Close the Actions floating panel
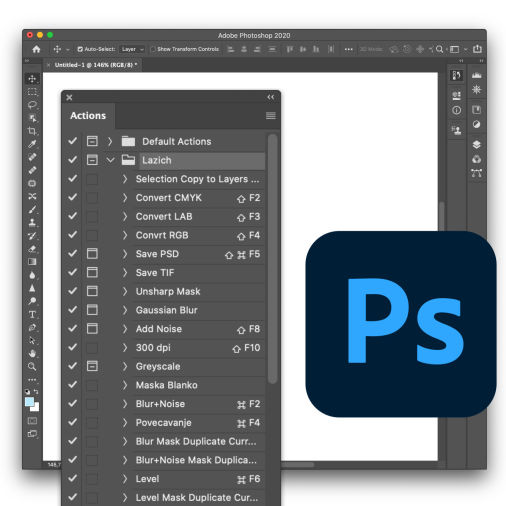 [x=69, y=98]
